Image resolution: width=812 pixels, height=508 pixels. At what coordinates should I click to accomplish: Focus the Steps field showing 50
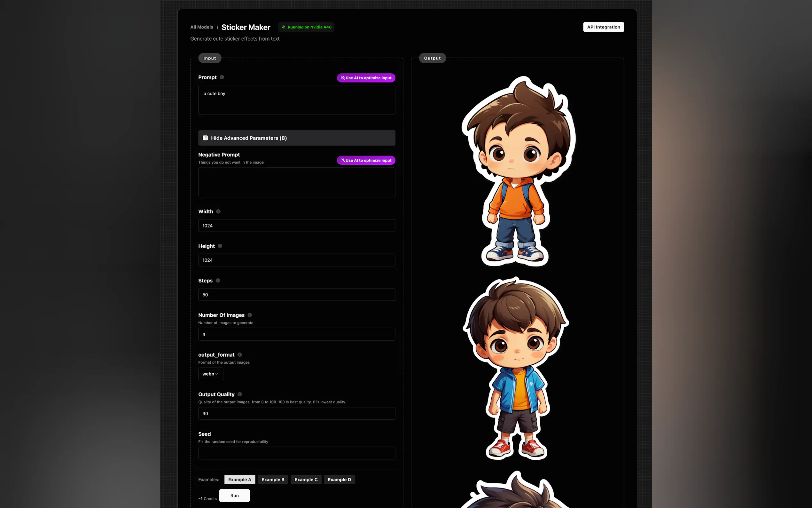tap(296, 295)
